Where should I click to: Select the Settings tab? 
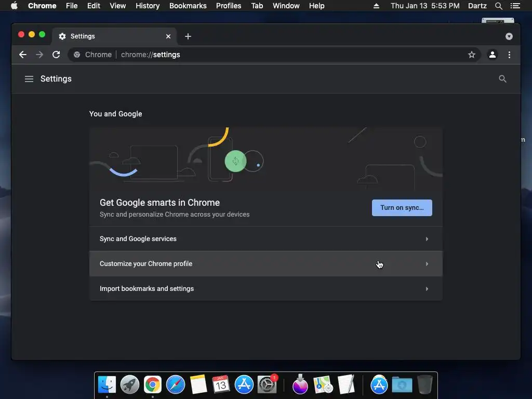[114, 36]
